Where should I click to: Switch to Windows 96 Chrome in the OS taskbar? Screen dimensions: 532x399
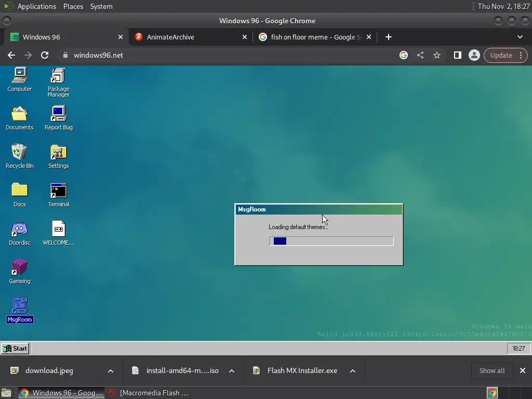pyautogui.click(x=61, y=393)
